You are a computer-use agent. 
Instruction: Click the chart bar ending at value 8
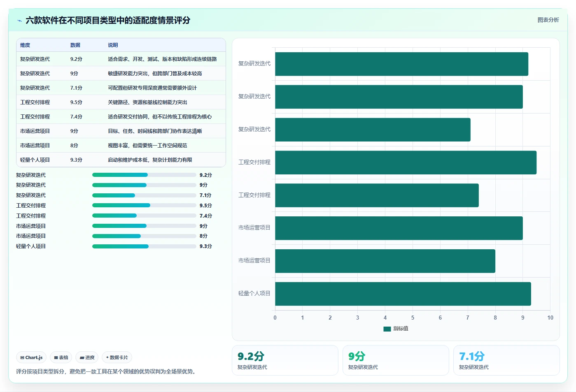tap(385, 261)
